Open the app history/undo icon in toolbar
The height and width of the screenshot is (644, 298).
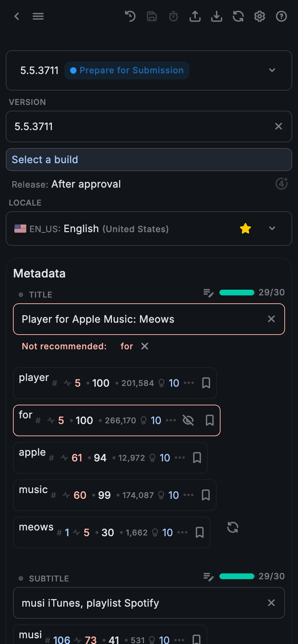pos(130,16)
